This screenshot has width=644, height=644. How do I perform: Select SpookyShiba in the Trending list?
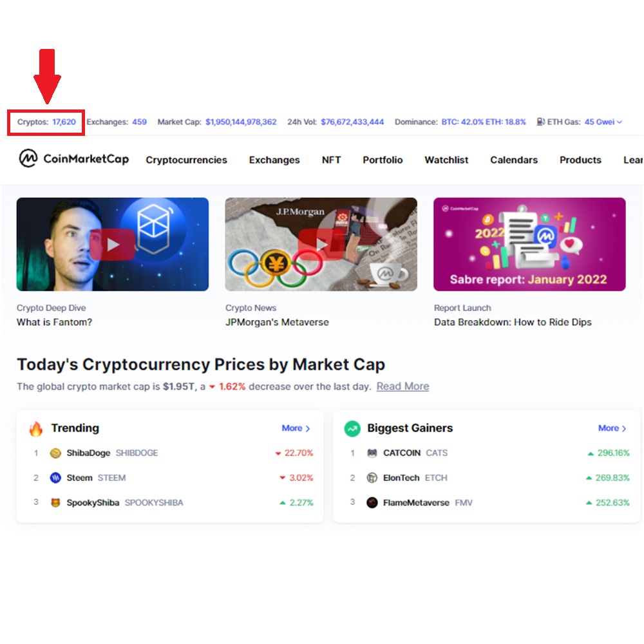(93, 502)
